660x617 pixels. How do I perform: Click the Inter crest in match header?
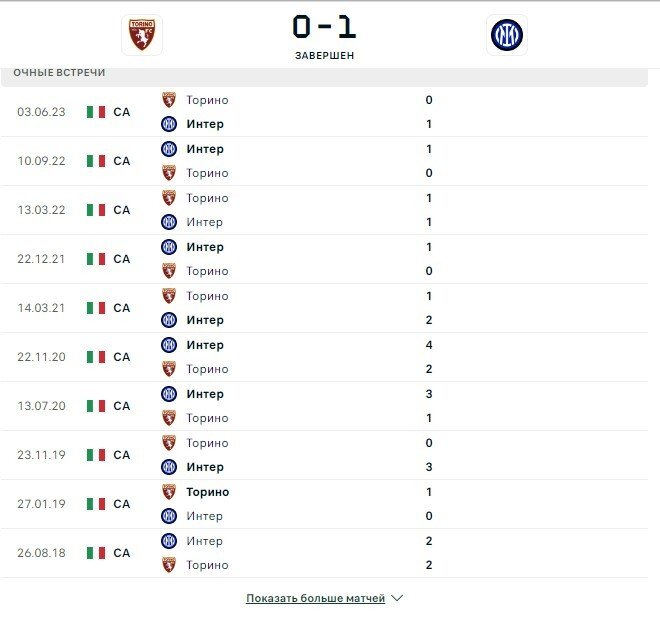coord(506,35)
